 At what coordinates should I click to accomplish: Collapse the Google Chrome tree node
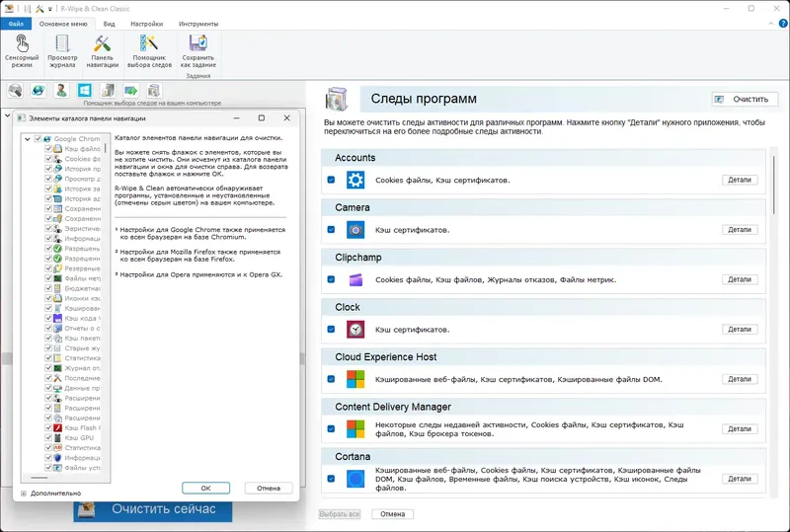pos(28,138)
